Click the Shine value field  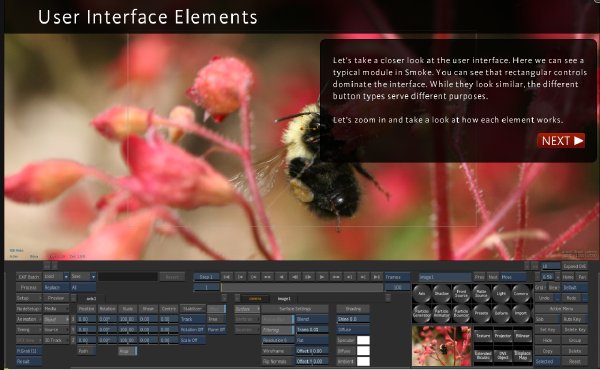[353, 319]
